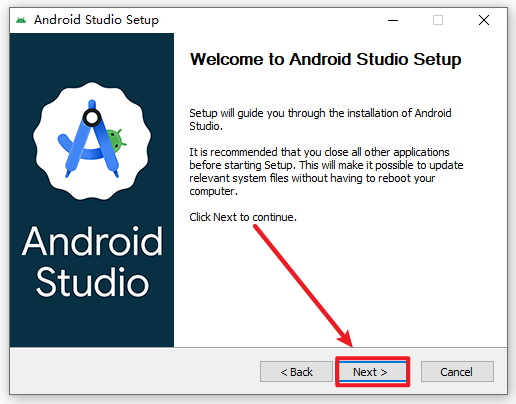Click the "Welcome to Android Studio Setup" heading
Screen dimensions: 516x404
[x=325, y=60]
